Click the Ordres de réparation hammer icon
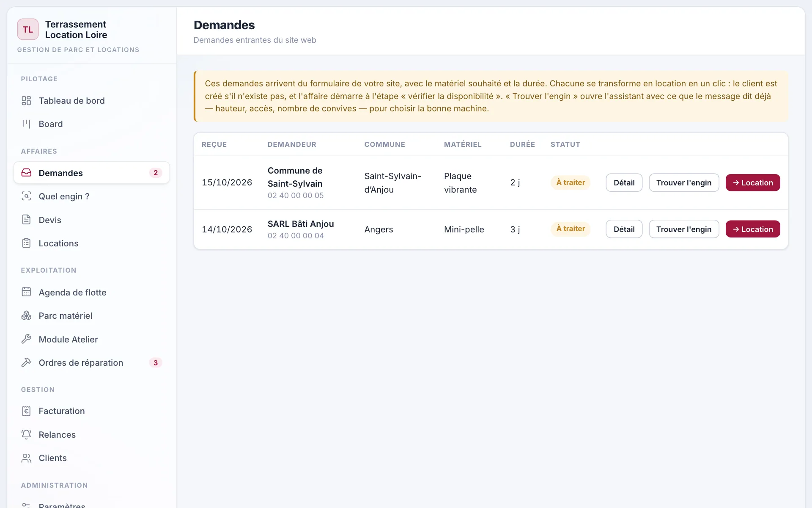812x508 pixels. [x=26, y=363]
